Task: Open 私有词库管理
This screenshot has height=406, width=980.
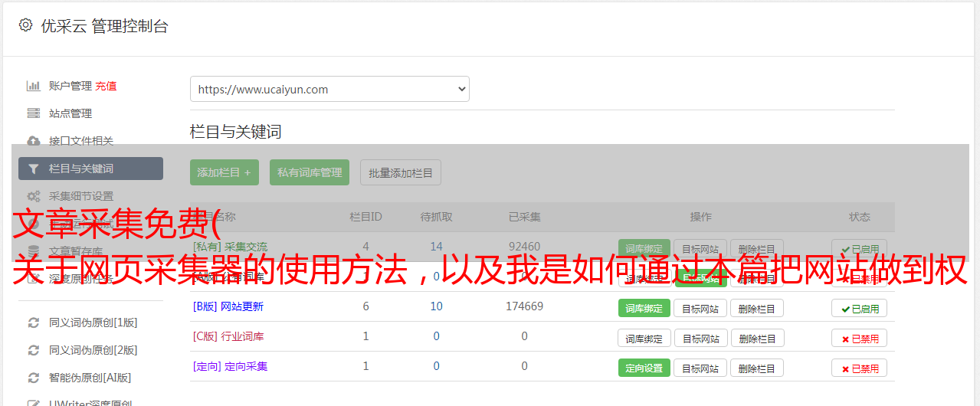Action: tap(310, 172)
